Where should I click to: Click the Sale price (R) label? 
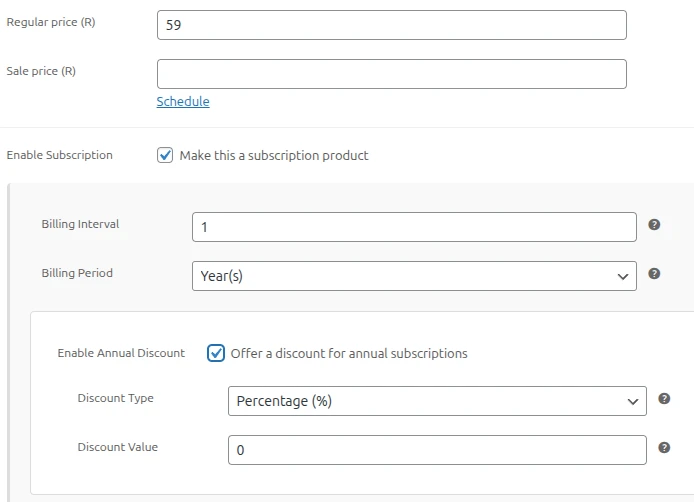[x=41, y=71]
